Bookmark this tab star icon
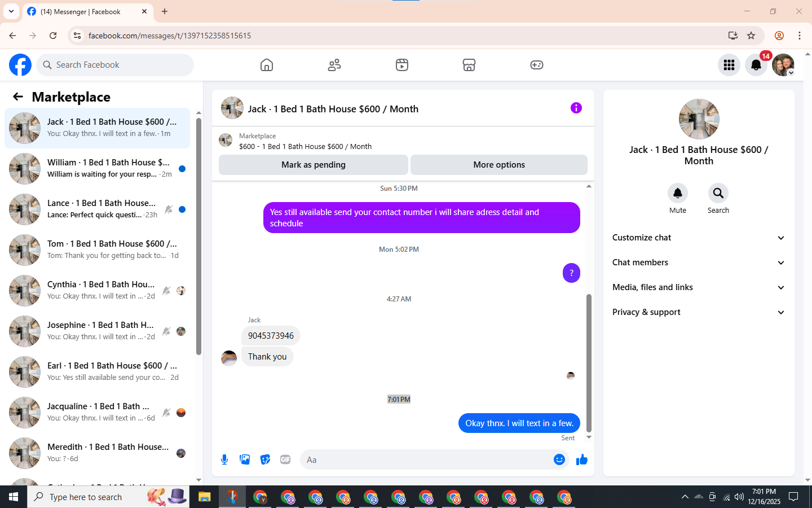Image resolution: width=812 pixels, height=508 pixels. click(x=751, y=36)
